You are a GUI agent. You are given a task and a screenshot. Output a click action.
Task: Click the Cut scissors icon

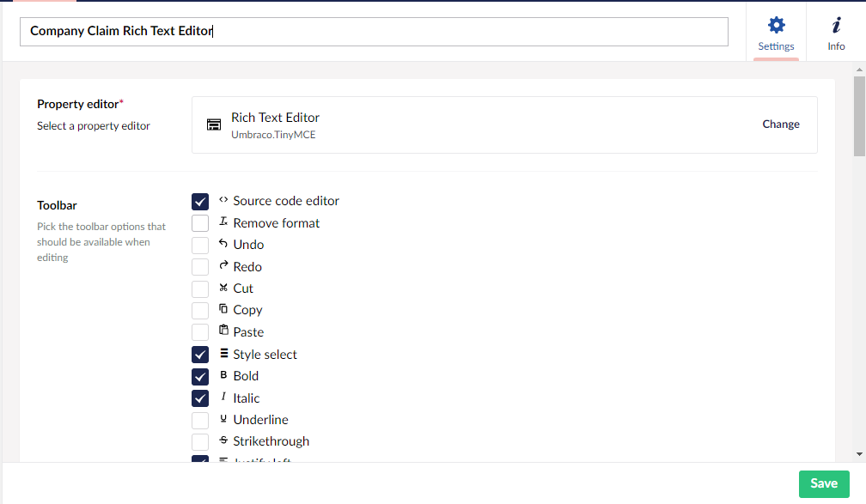pyautogui.click(x=223, y=288)
